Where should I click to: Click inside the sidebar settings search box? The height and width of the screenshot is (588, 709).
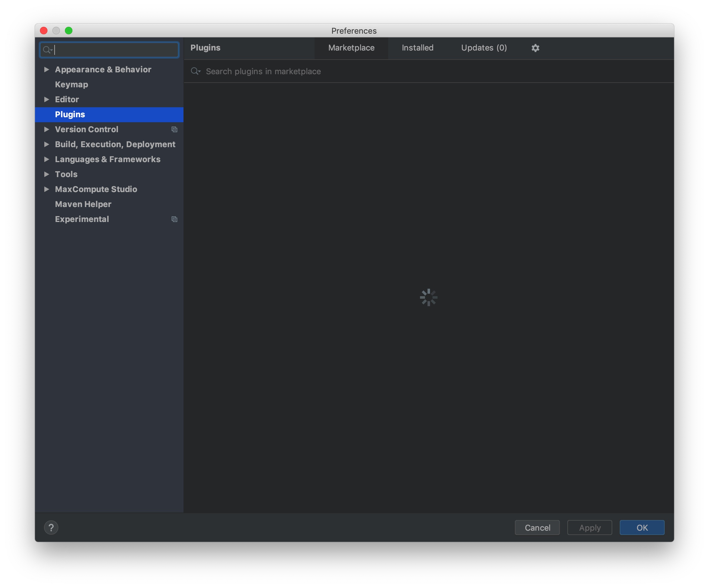tap(111, 50)
